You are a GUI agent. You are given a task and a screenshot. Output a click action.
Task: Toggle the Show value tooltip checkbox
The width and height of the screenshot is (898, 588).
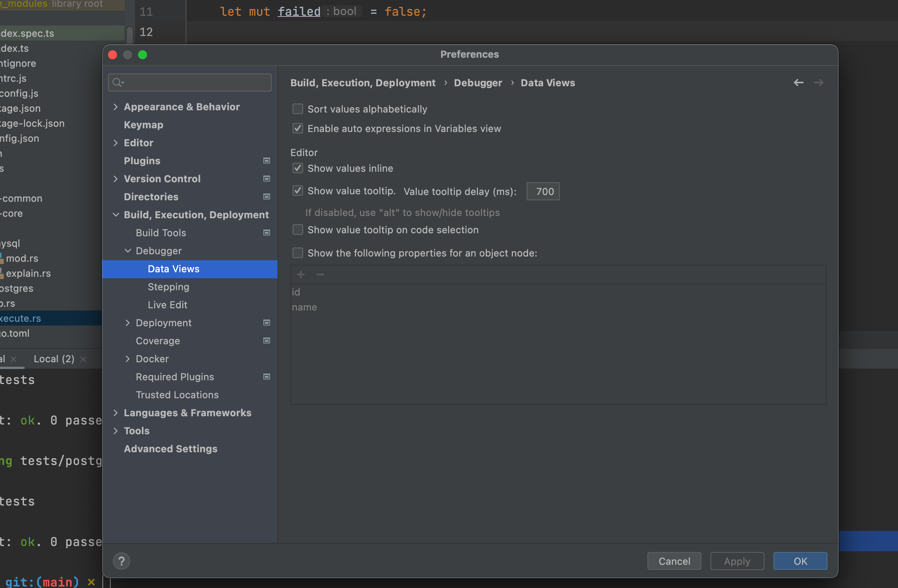coord(298,191)
